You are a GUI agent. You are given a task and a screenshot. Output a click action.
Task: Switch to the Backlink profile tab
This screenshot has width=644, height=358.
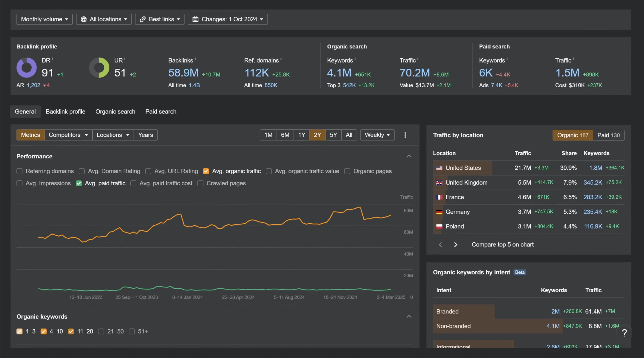coord(65,111)
